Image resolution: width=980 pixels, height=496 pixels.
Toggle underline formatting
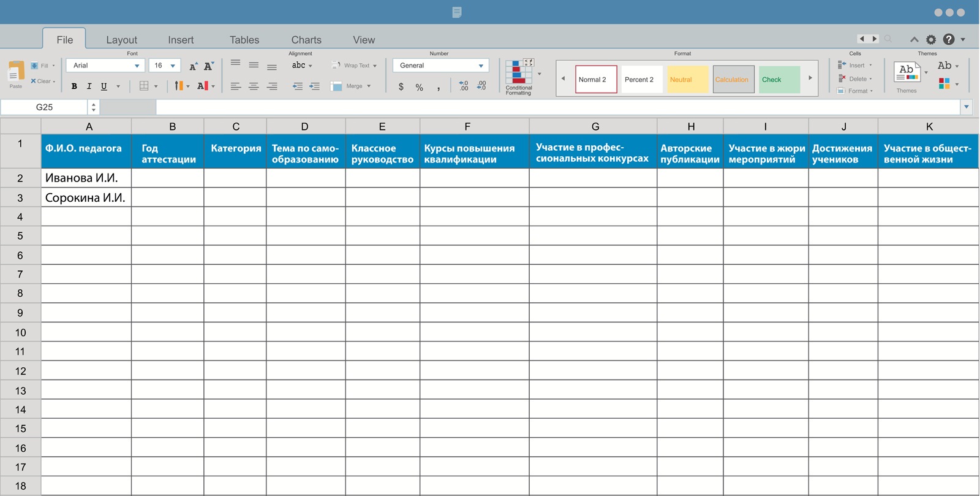pos(104,86)
